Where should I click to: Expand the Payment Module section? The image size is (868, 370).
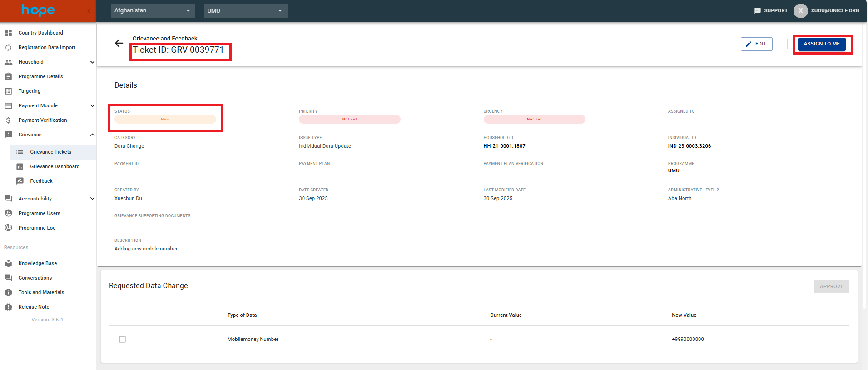[x=92, y=105]
